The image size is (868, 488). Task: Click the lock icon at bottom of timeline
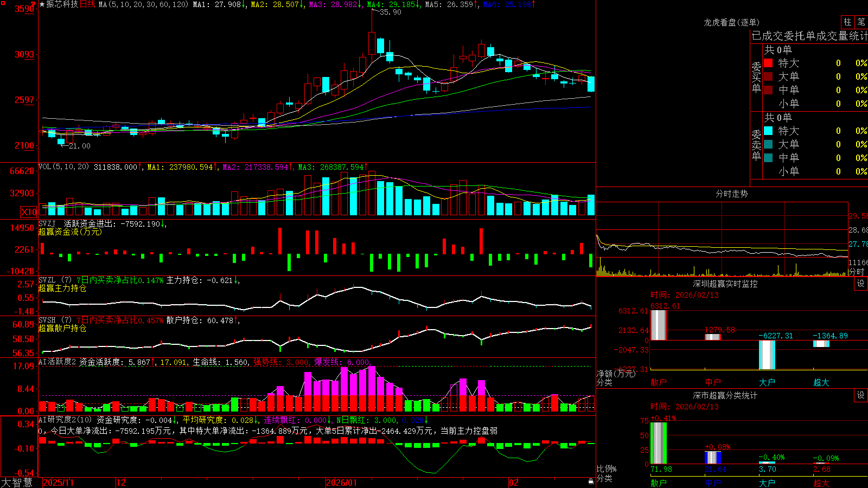point(591,481)
